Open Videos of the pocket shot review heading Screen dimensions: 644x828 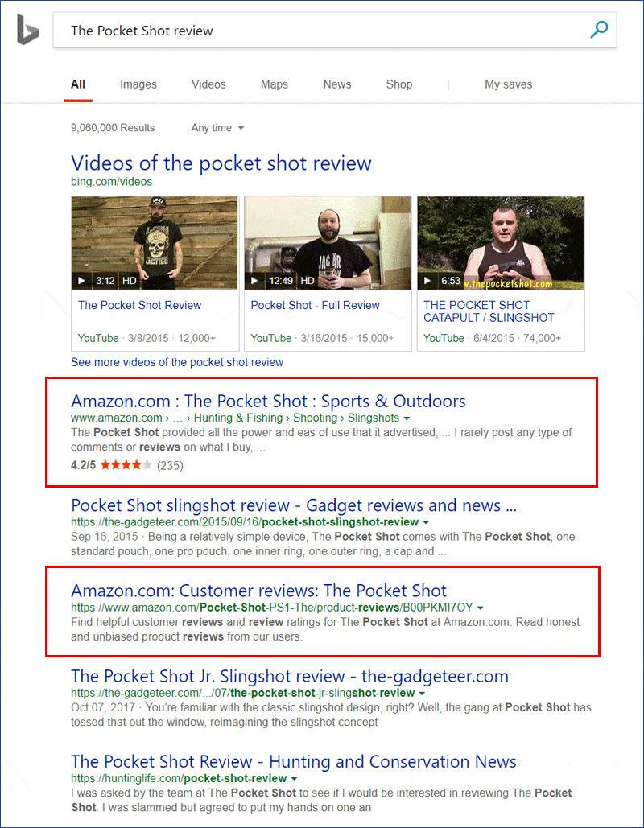(x=221, y=163)
